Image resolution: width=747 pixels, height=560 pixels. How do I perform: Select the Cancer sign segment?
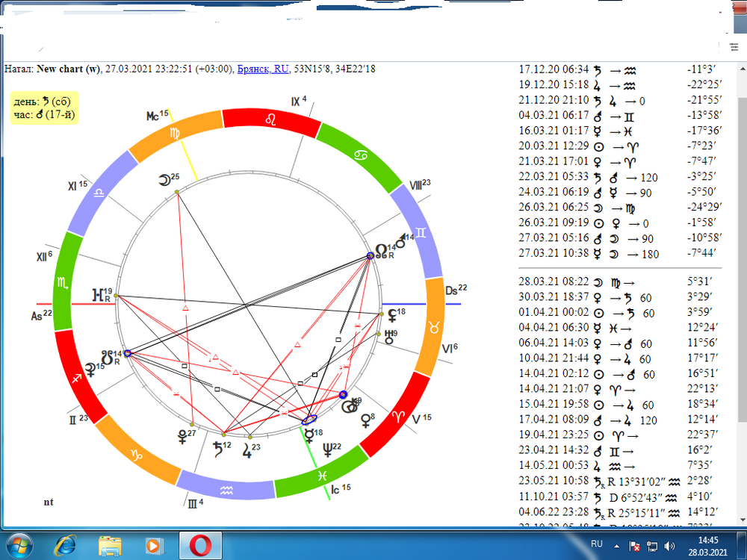click(x=361, y=156)
